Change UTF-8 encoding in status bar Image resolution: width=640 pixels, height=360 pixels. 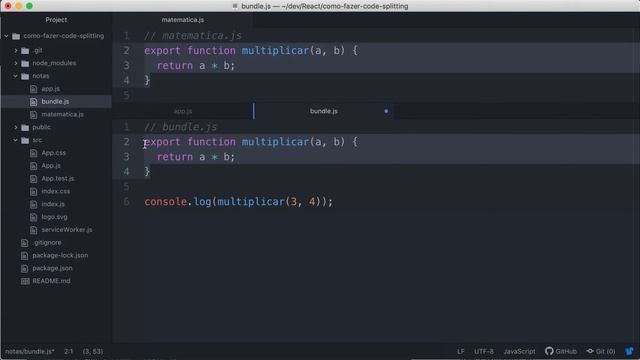pos(484,351)
